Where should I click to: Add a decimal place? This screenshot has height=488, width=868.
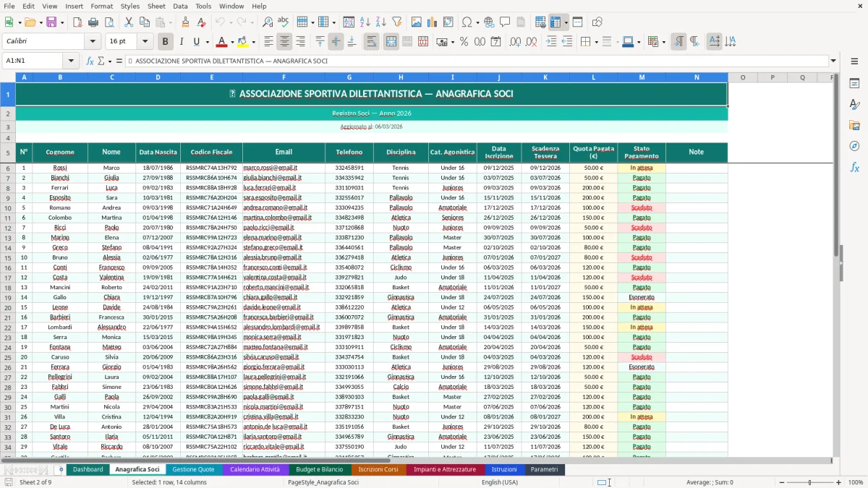pos(515,42)
